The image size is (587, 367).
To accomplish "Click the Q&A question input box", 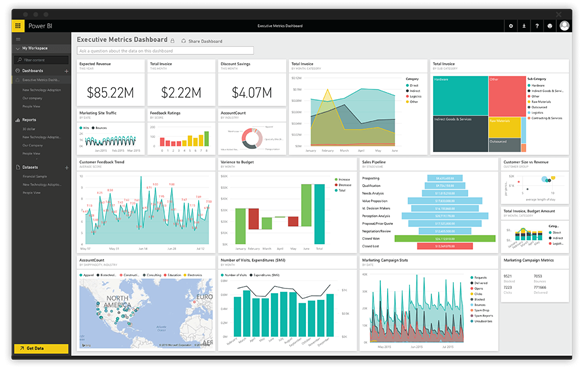I will coord(165,51).
